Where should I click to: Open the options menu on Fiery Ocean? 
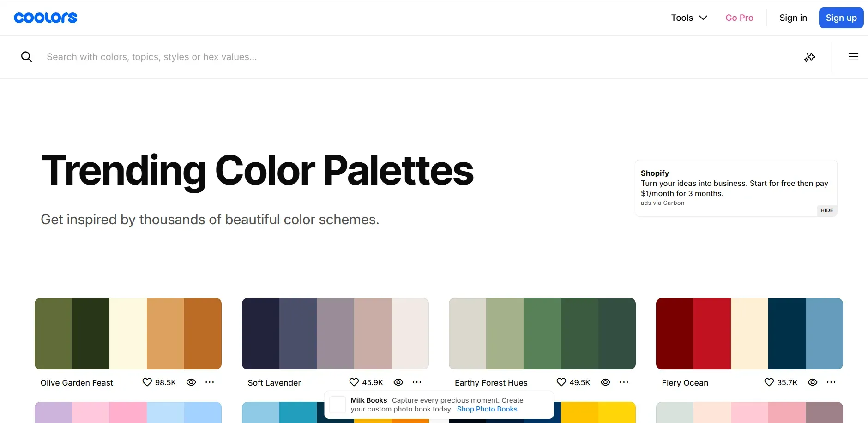pos(831,382)
